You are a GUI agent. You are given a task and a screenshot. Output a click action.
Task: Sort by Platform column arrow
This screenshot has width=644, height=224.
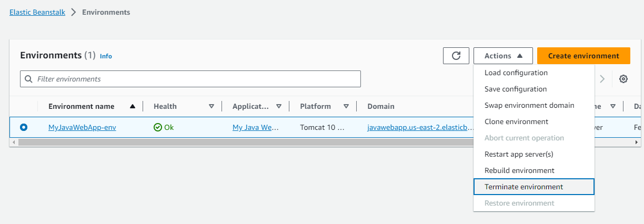click(x=346, y=106)
